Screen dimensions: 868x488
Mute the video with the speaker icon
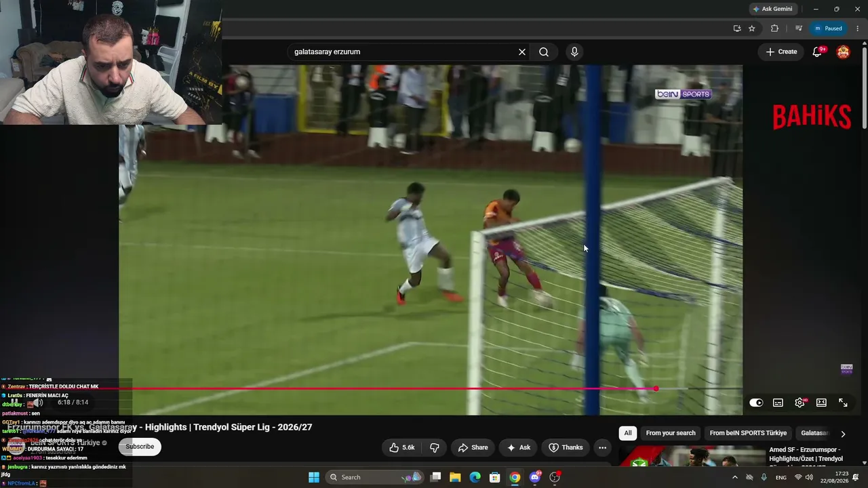coord(39,403)
